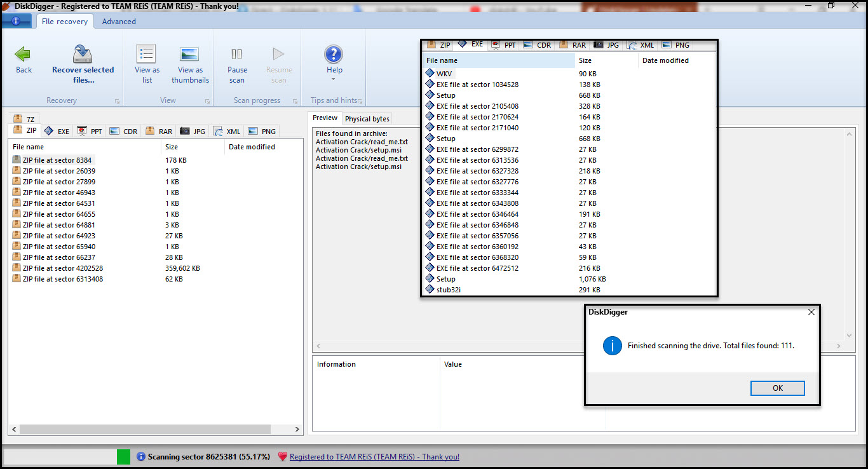Image resolution: width=868 pixels, height=469 pixels.
Task: Click the Resume scan icon
Action: pos(278,54)
